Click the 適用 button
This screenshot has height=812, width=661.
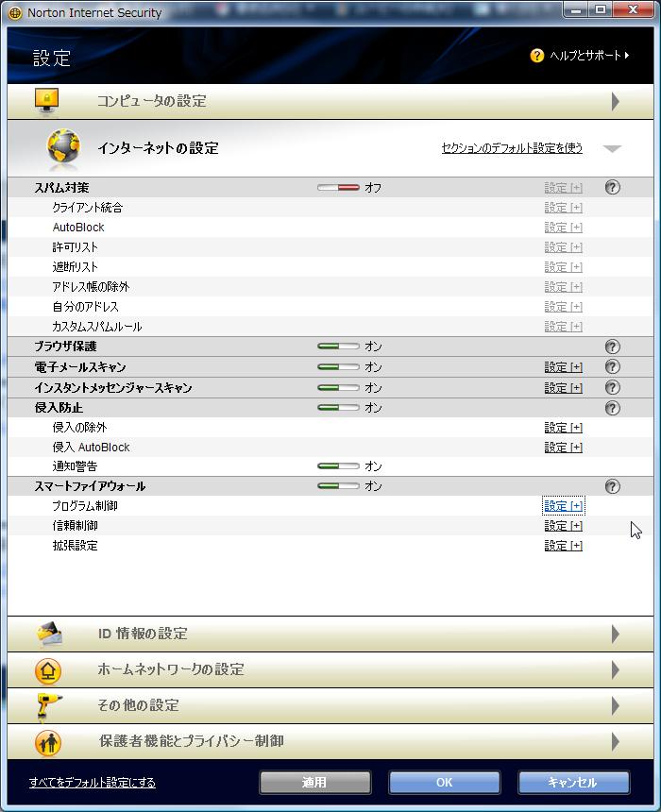(315, 782)
